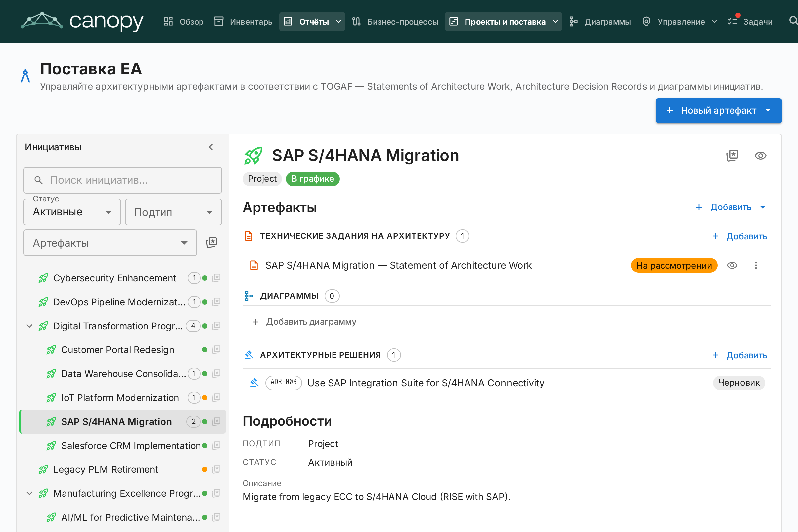
Task: Toggle favorite for Data Warehouse Consolidation
Action: (216, 373)
